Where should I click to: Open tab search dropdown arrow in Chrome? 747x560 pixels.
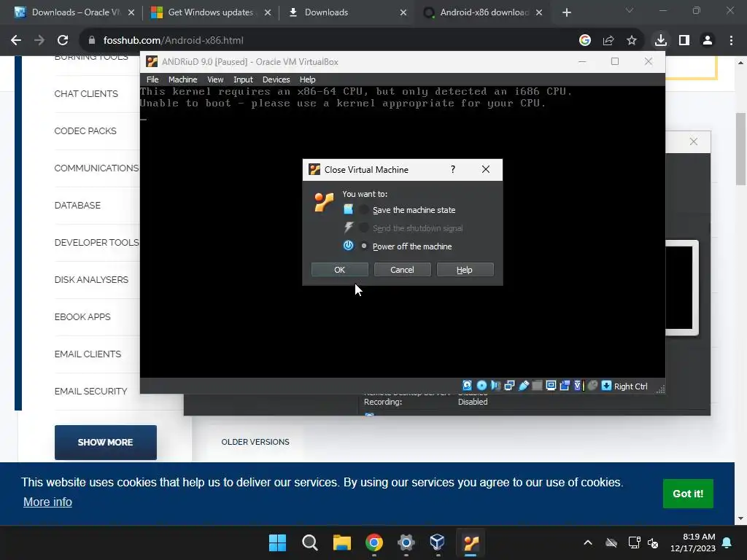pyautogui.click(x=630, y=10)
